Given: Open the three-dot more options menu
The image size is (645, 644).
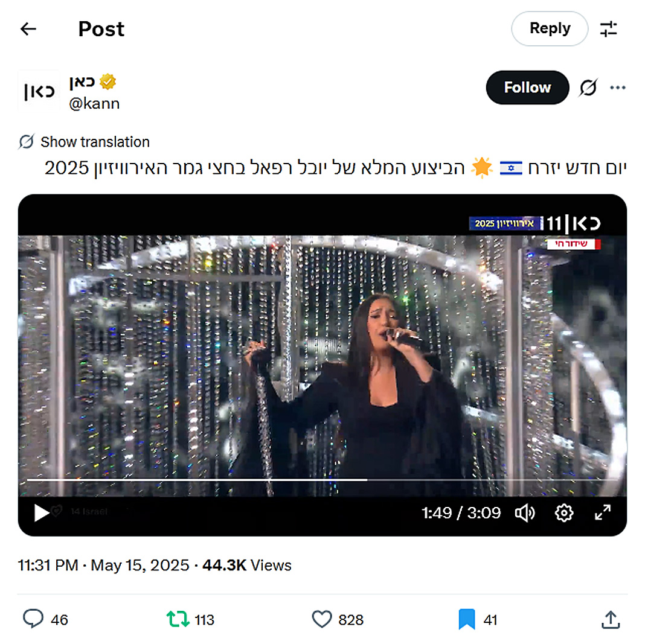Looking at the screenshot, I should (618, 88).
